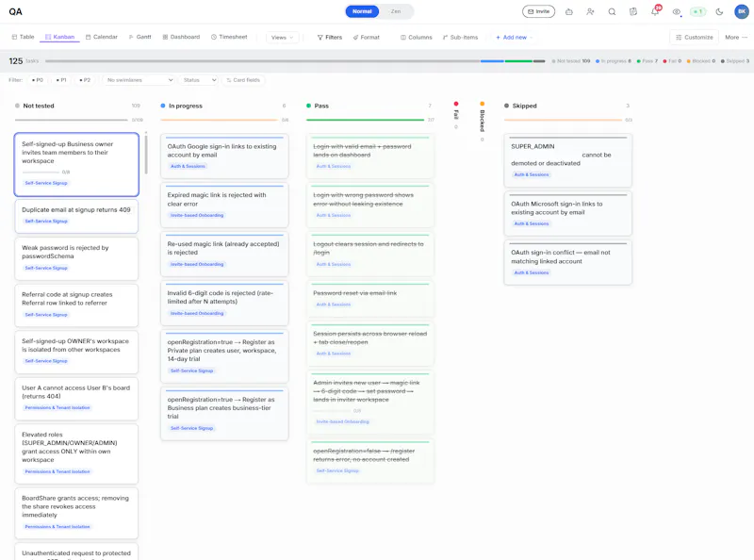
Task: Open the Dashboard view tab
Action: 181,37
